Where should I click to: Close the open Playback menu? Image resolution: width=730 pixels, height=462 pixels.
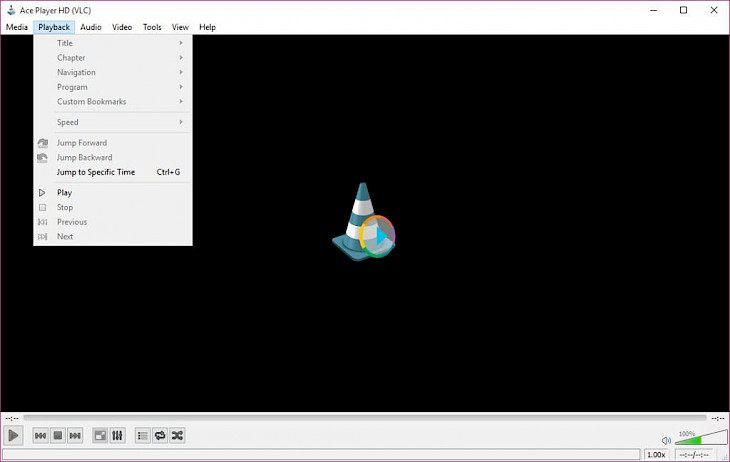pos(54,27)
